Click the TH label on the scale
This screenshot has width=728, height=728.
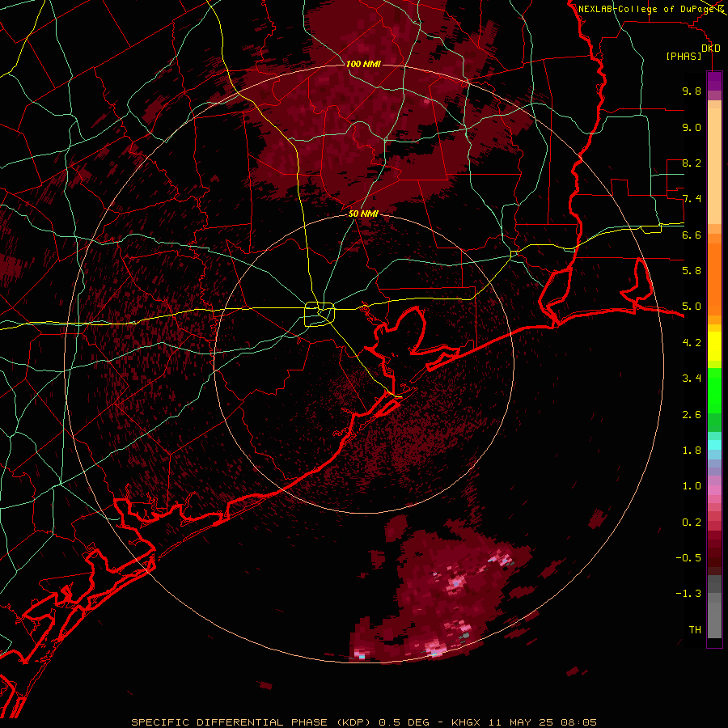click(695, 630)
